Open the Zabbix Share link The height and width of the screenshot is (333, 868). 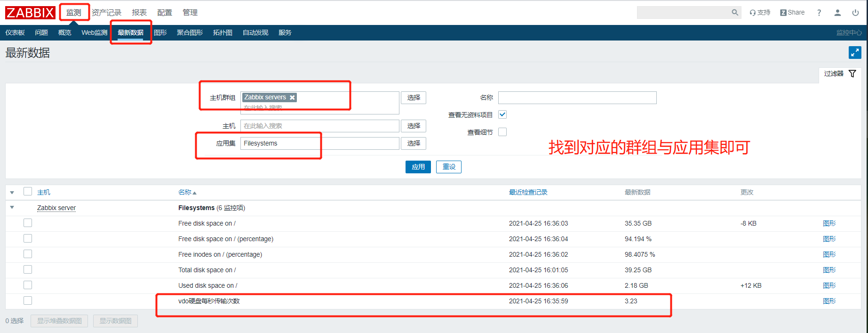coord(792,13)
